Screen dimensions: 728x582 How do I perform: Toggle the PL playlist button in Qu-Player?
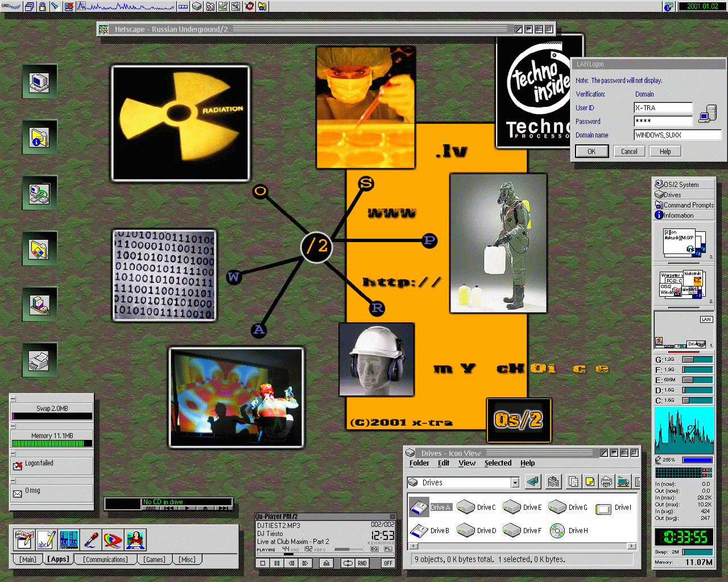click(388, 549)
